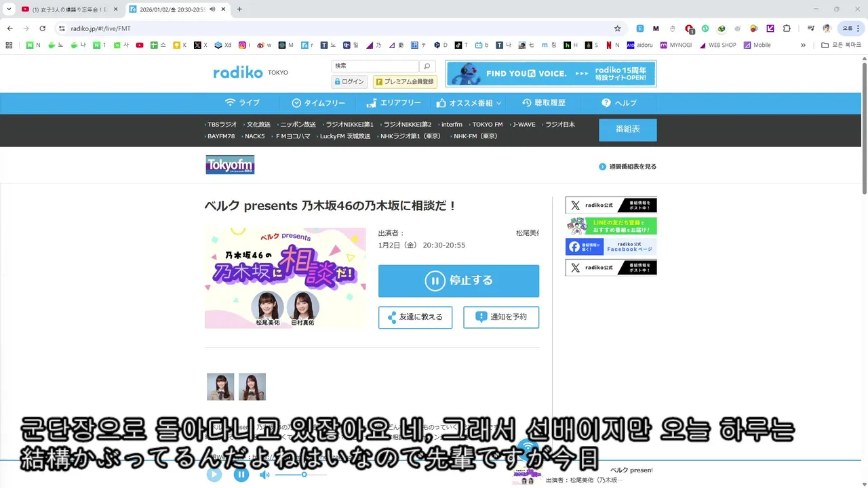Select the J-WAVE station

(x=523, y=125)
